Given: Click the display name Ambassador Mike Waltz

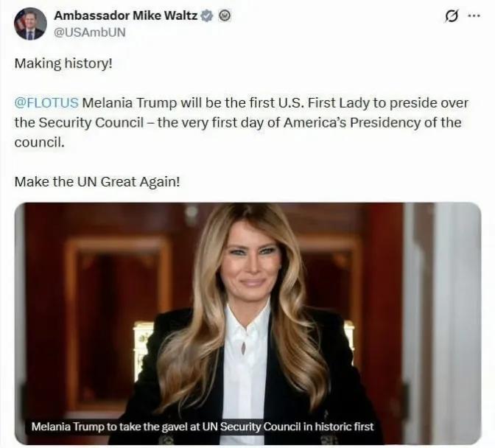Looking at the screenshot, I should pos(126,15).
